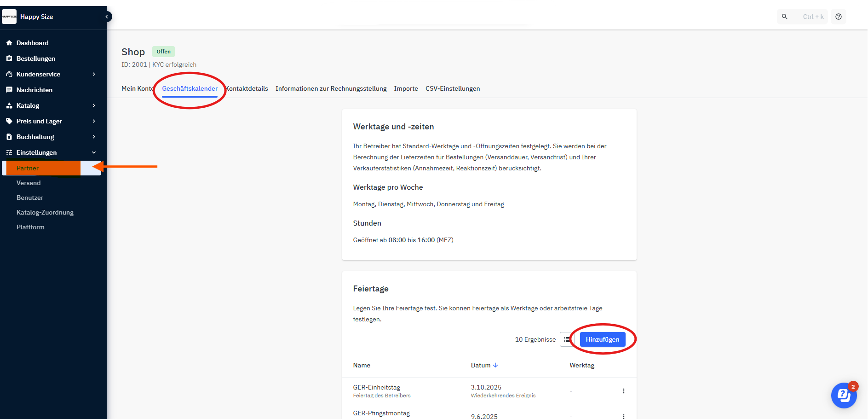The width and height of the screenshot is (868, 419).
Task: Click the Hinzufügen button
Action: (602, 339)
